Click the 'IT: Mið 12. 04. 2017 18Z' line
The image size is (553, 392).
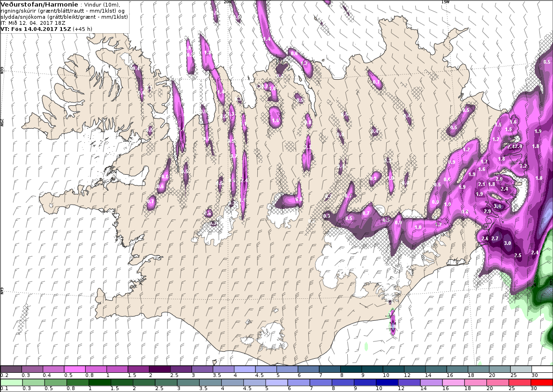pyautogui.click(x=33, y=23)
